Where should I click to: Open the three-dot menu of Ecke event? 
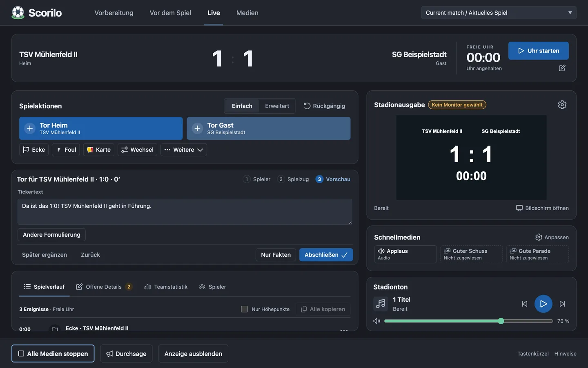coord(344,329)
